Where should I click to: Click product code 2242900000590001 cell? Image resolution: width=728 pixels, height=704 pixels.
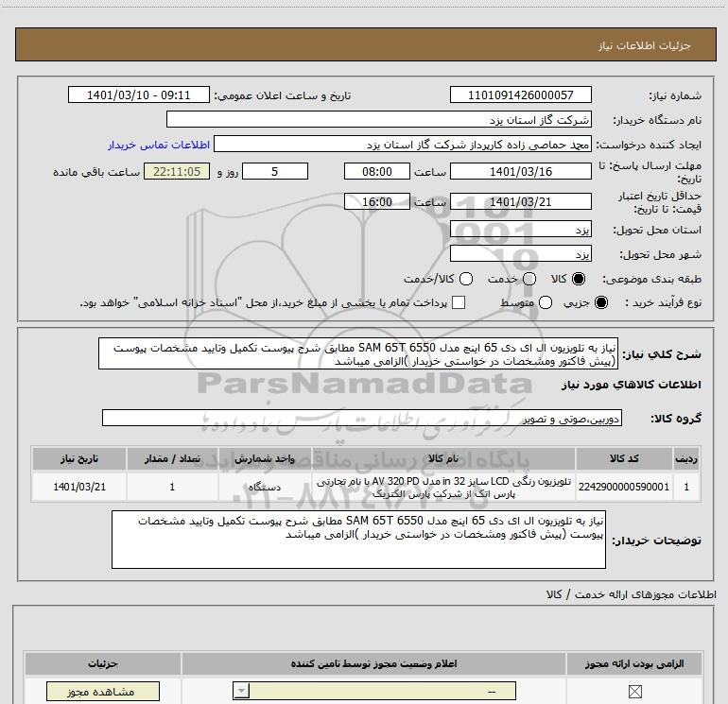[624, 487]
